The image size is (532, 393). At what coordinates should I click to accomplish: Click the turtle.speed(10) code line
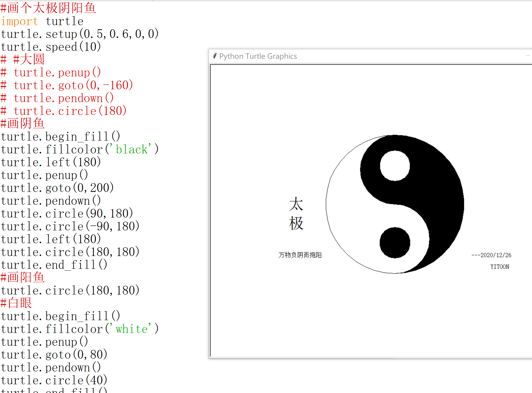coord(51,47)
